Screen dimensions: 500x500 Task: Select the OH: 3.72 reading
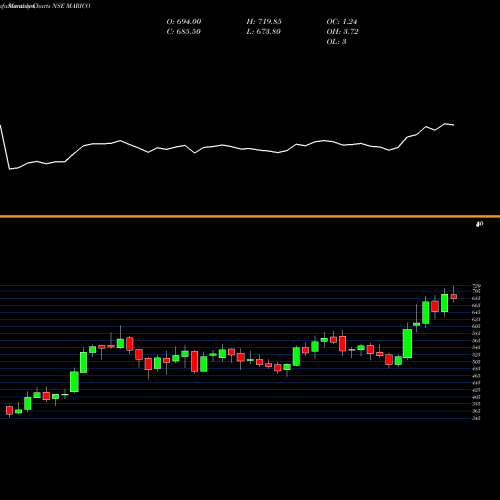tap(342, 32)
